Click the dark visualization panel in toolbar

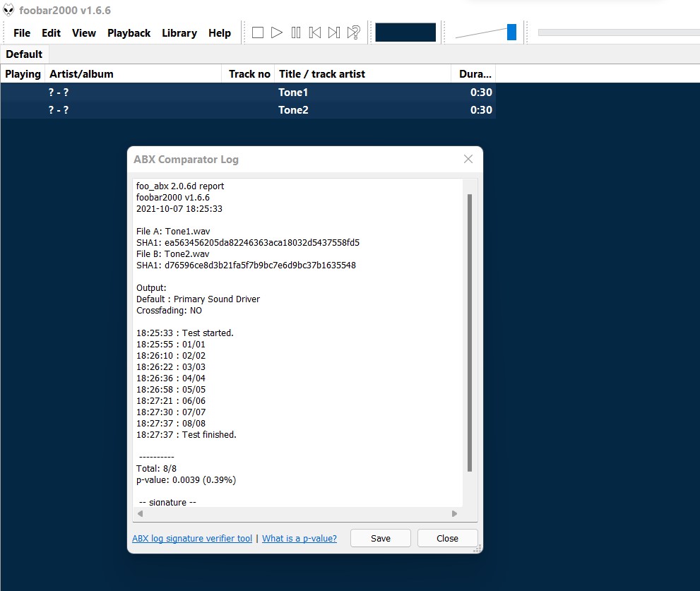coord(405,32)
